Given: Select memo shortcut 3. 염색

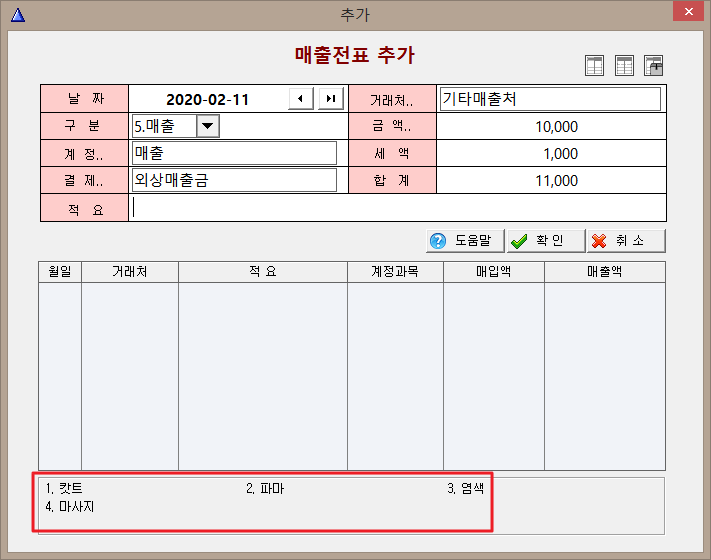Looking at the screenshot, I should pos(466,488).
